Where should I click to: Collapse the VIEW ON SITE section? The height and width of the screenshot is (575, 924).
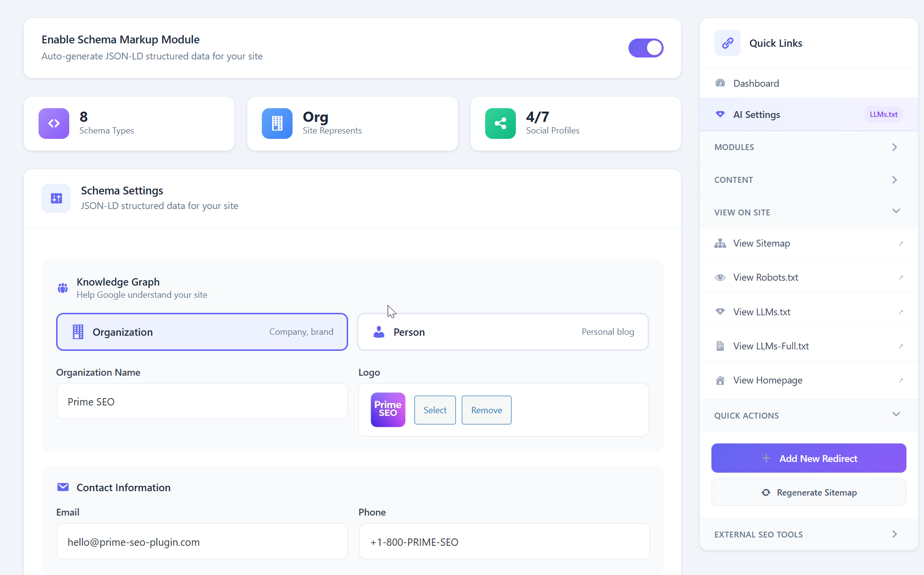(807, 212)
